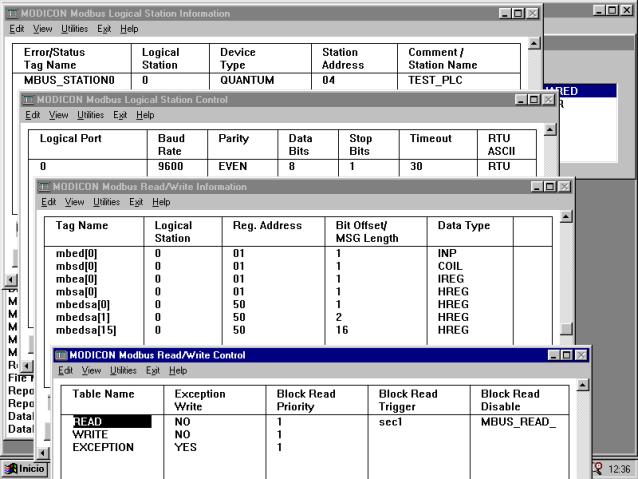Click the Inicio start button
The width and height of the screenshot is (638, 479).
click(25, 469)
